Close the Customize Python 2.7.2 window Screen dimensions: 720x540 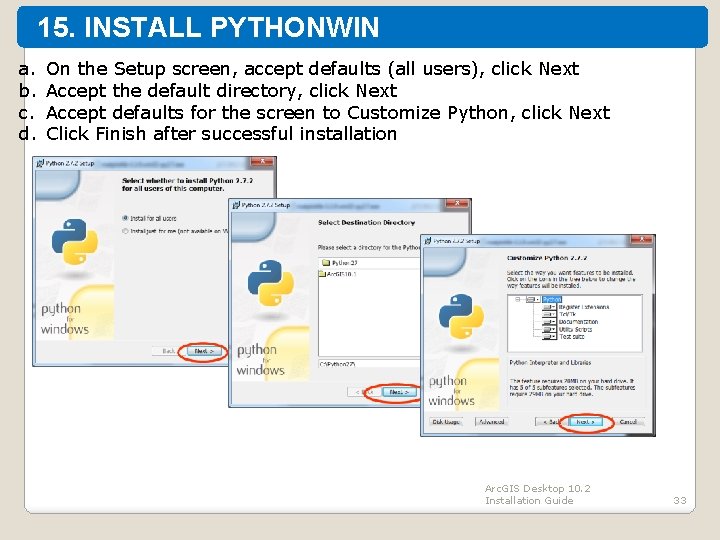click(x=641, y=239)
